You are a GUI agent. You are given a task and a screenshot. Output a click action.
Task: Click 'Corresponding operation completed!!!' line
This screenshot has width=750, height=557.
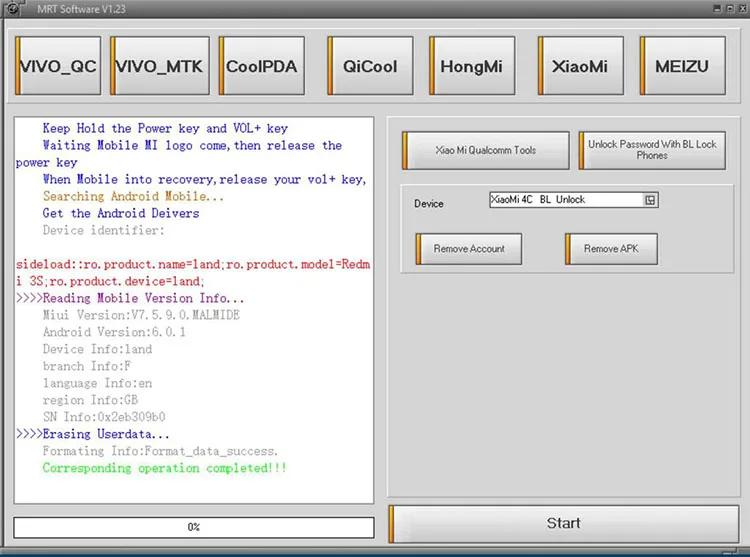click(x=164, y=468)
